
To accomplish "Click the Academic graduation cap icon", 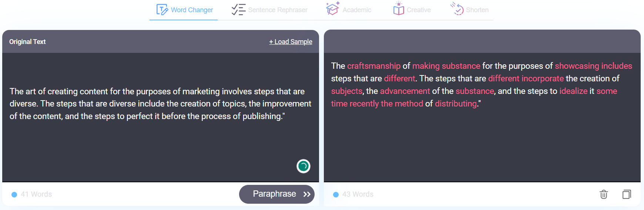I will [332, 9].
